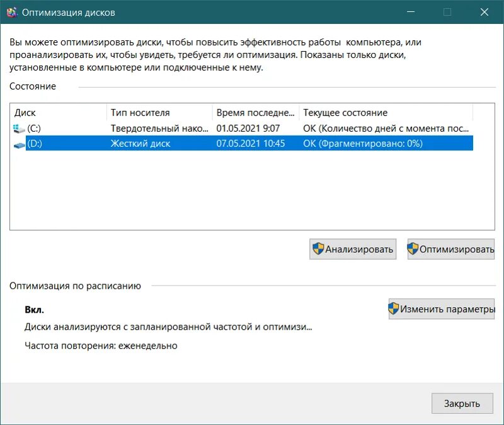Select the (C:) drive row

point(243,129)
